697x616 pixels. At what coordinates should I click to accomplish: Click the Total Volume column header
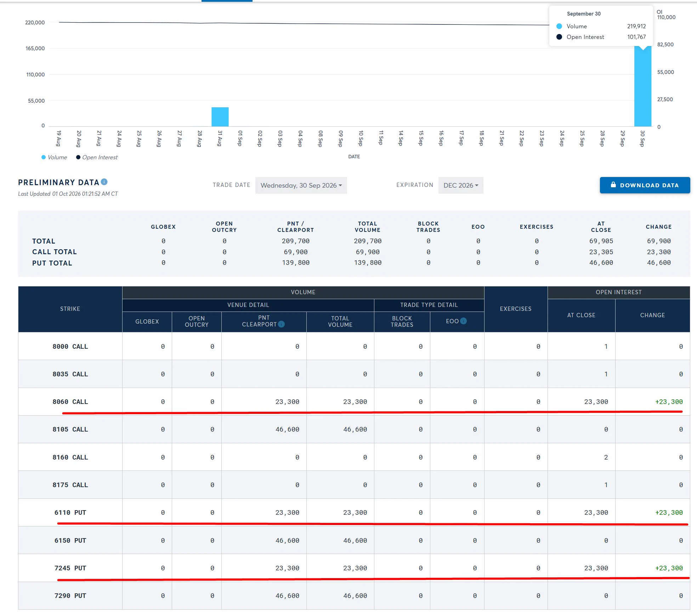[x=340, y=321]
